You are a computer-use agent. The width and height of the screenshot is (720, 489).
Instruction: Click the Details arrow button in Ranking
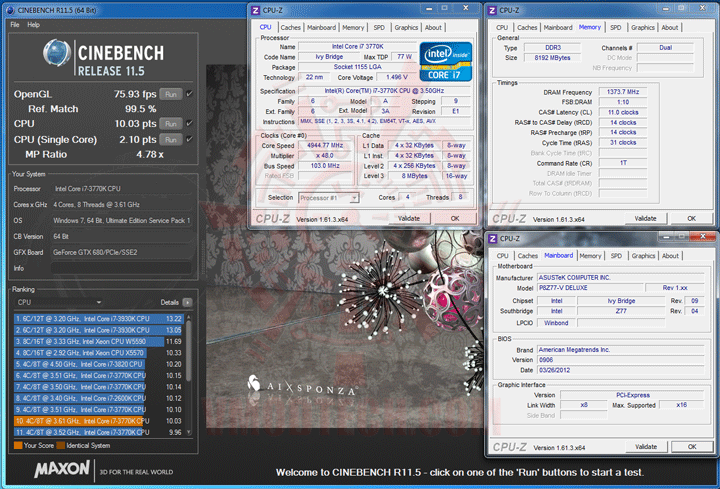tap(187, 302)
